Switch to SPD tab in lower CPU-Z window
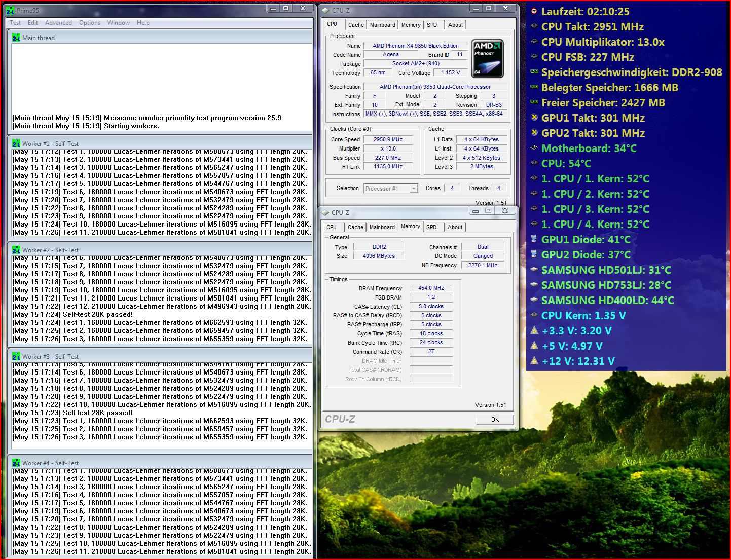Screen dimensions: 731x560 click(431, 227)
